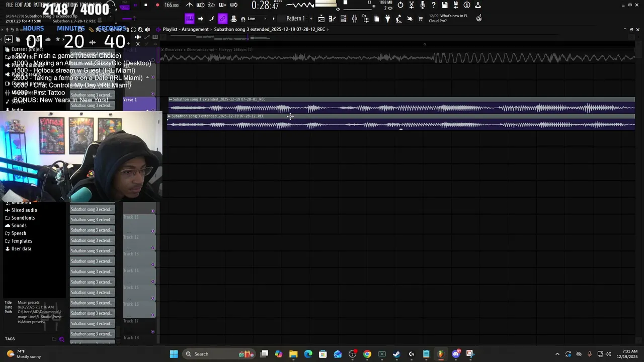Click the purple browser tags search icon

tap(62, 339)
